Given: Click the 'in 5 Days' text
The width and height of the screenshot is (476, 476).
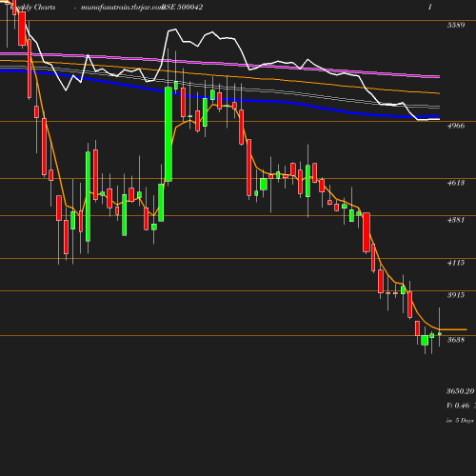Looking at the screenshot, I should click(x=460, y=421).
